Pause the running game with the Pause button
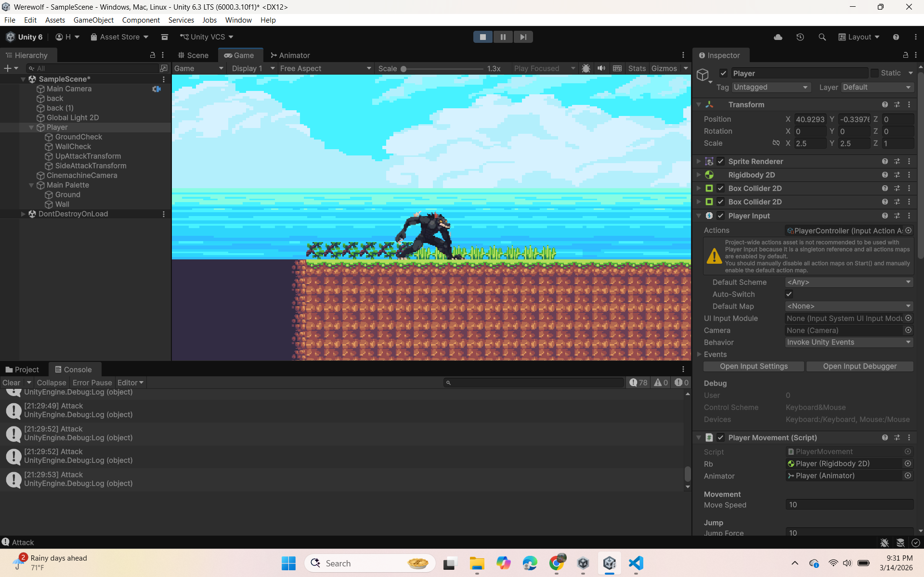924x577 pixels. (503, 37)
